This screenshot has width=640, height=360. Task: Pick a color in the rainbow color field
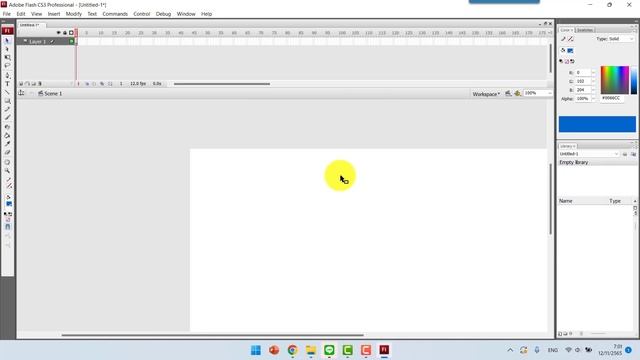pyautogui.click(x=615, y=80)
